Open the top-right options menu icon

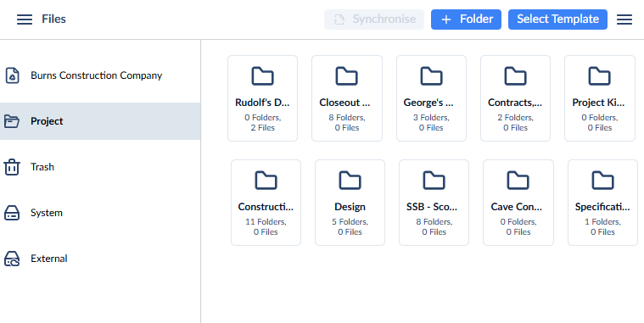pos(624,19)
